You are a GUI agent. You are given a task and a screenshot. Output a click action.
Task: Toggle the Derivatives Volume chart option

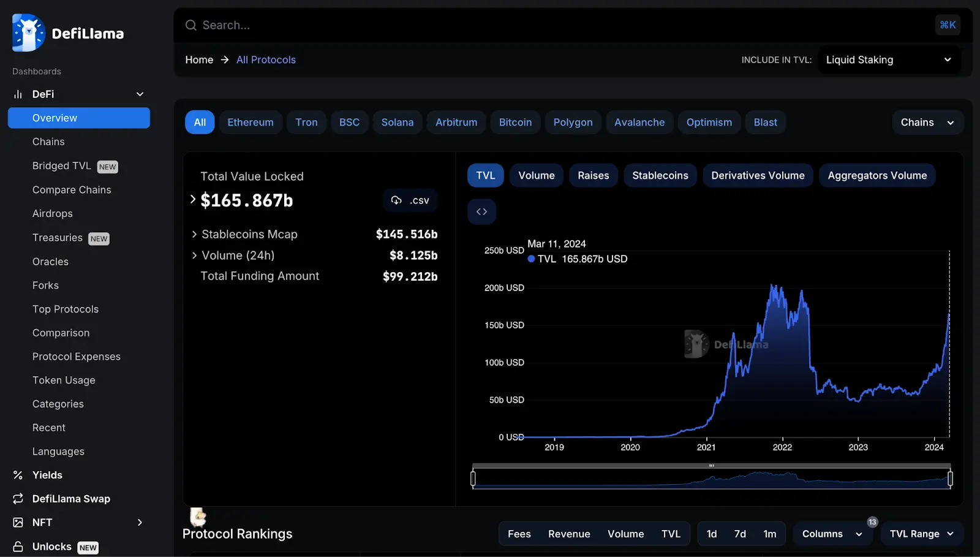(758, 176)
